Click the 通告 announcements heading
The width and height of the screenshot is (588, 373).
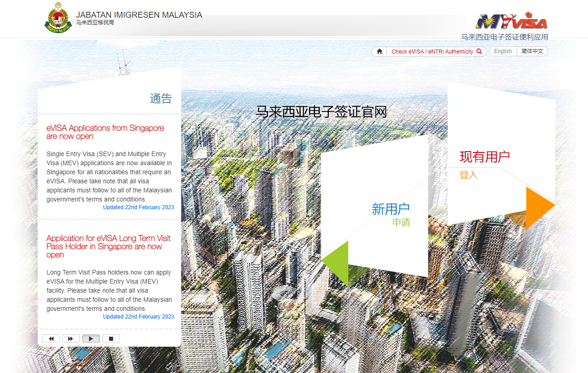[x=161, y=98]
